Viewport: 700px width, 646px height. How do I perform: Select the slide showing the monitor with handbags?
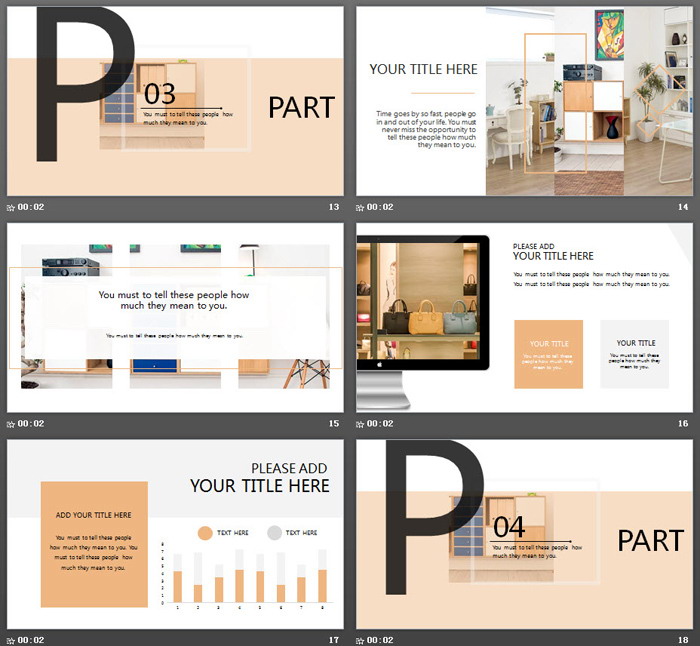[x=525, y=317]
